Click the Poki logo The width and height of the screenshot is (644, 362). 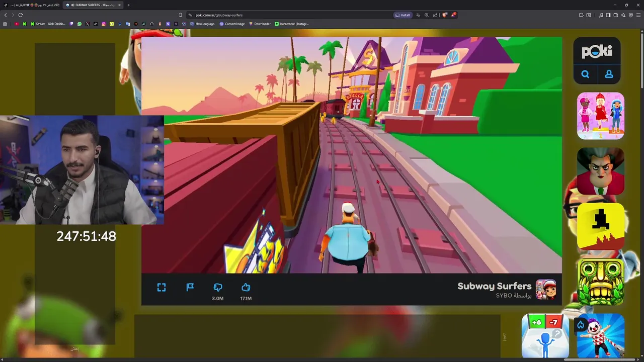coord(597,51)
